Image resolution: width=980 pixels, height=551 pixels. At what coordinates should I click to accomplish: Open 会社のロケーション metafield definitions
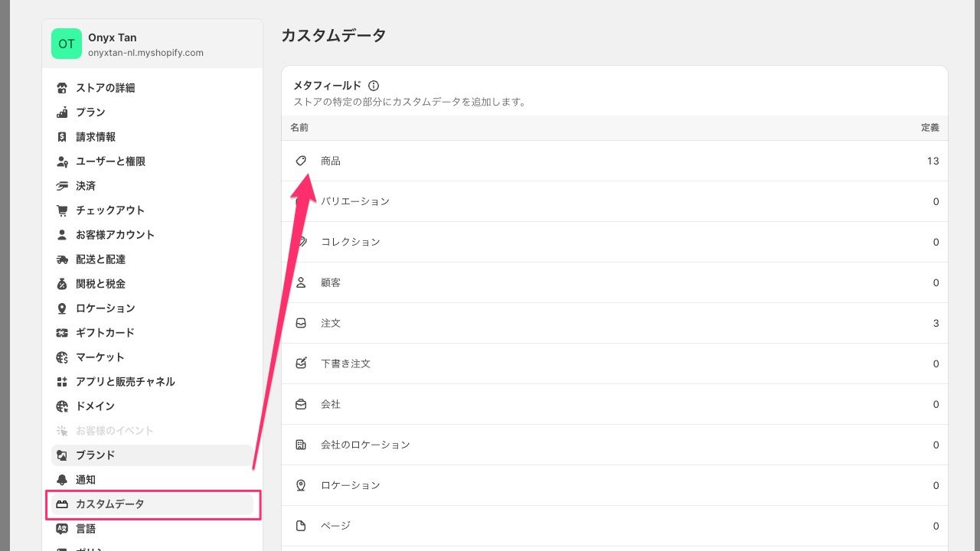615,445
